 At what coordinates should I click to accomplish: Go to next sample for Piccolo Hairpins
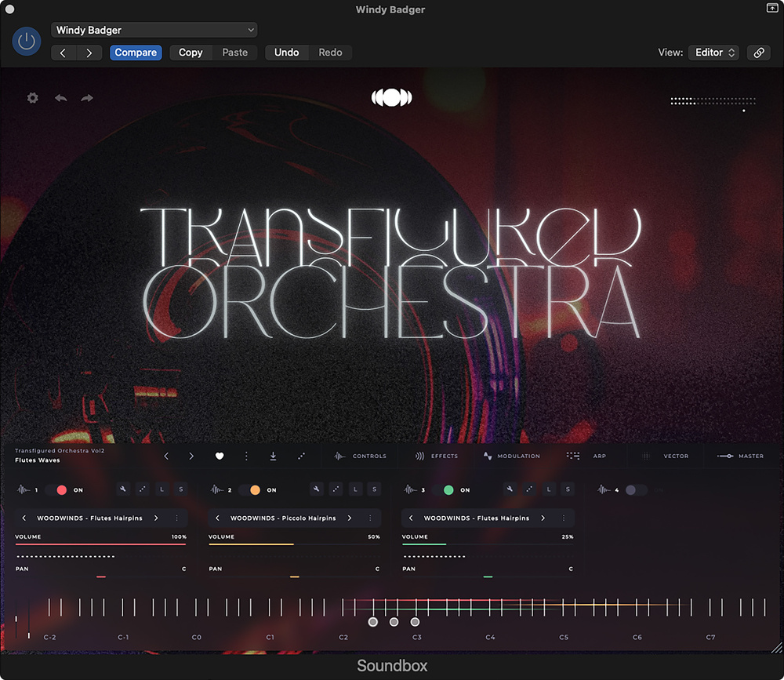(350, 518)
